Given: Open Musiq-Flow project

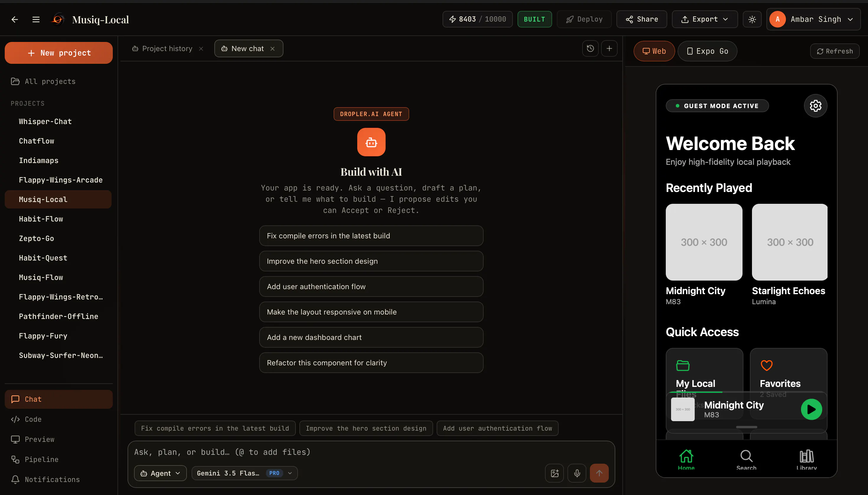Looking at the screenshot, I should pyautogui.click(x=58, y=277).
